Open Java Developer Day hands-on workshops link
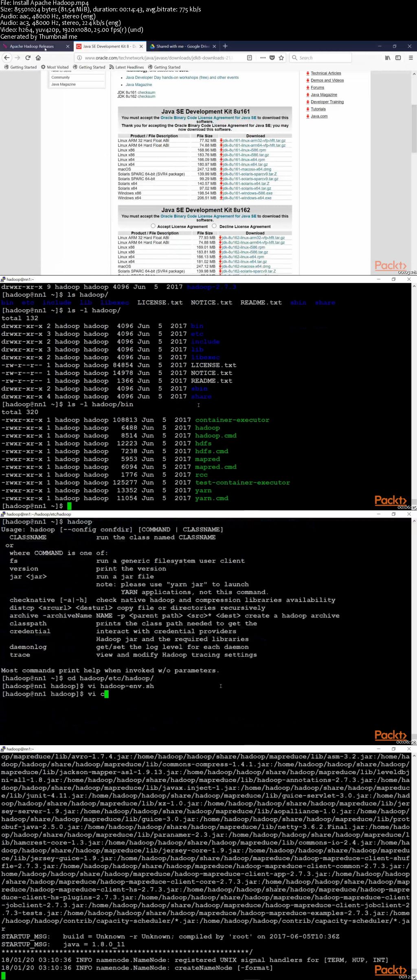This screenshot has width=417, height=980. [182, 77]
